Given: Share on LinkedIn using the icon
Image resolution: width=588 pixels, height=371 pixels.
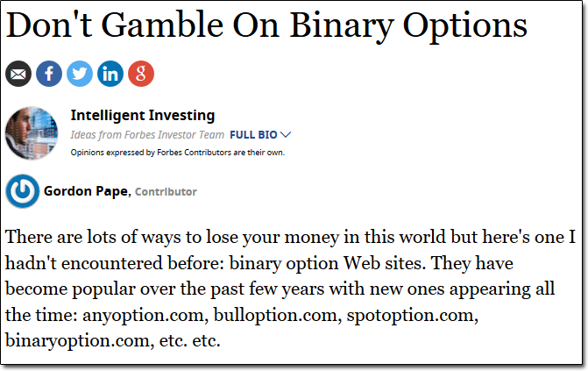Looking at the screenshot, I should coord(110,74).
